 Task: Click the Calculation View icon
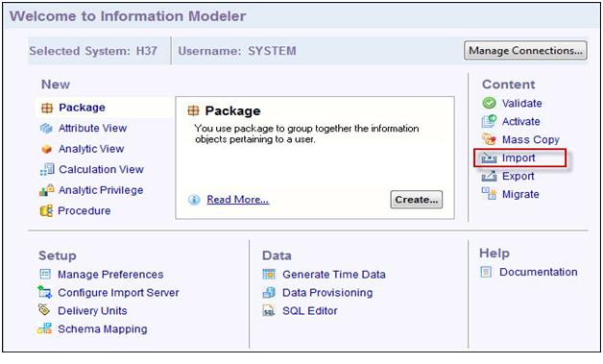pyautogui.click(x=47, y=169)
